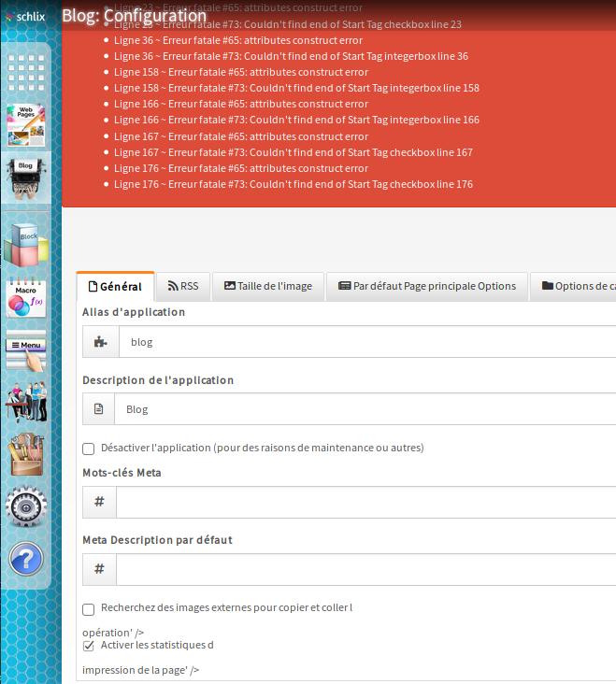Open 'Par défaut Page principale Options' tab
This screenshot has height=684, width=616.
tap(427, 287)
